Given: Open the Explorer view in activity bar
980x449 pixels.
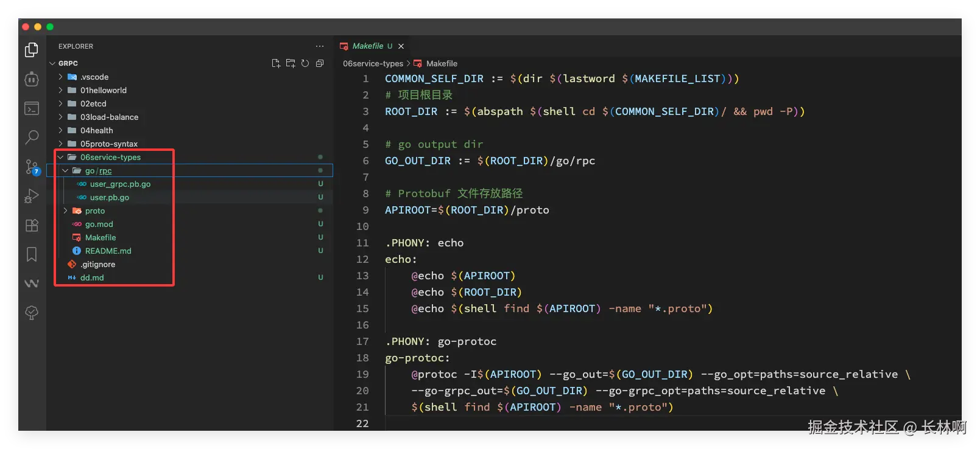Looking at the screenshot, I should [32, 50].
